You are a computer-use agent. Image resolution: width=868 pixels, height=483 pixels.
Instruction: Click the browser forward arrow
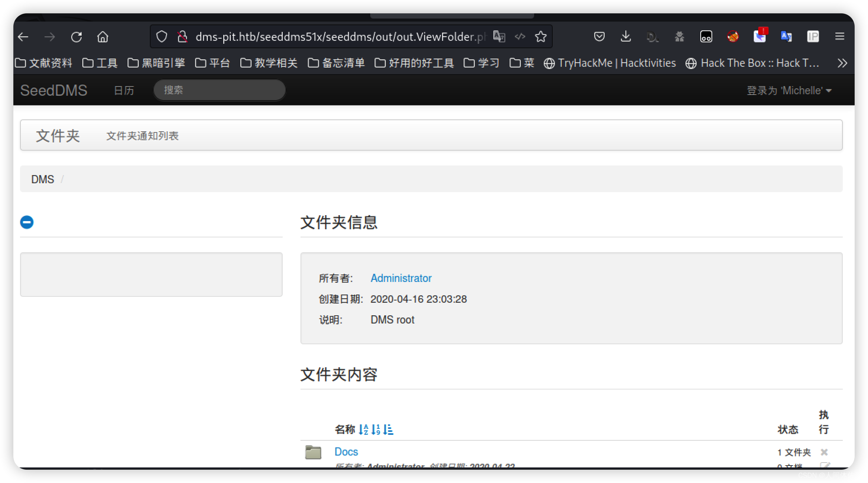click(x=49, y=37)
